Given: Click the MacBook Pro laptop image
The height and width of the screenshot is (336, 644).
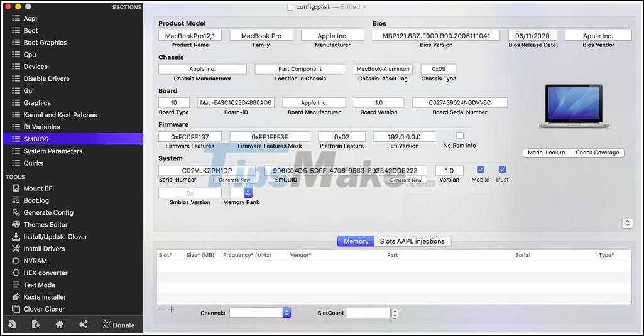Looking at the screenshot, I should (x=574, y=106).
